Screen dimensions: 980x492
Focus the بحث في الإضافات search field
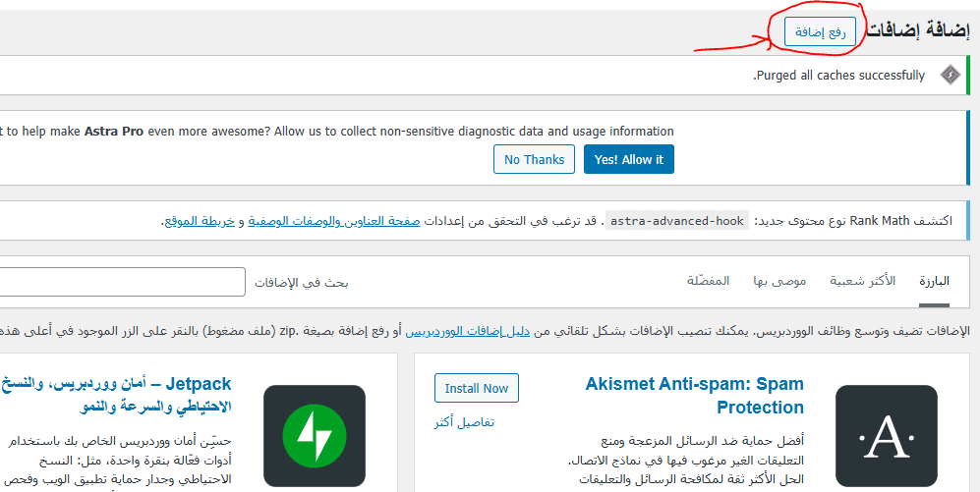tap(123, 282)
